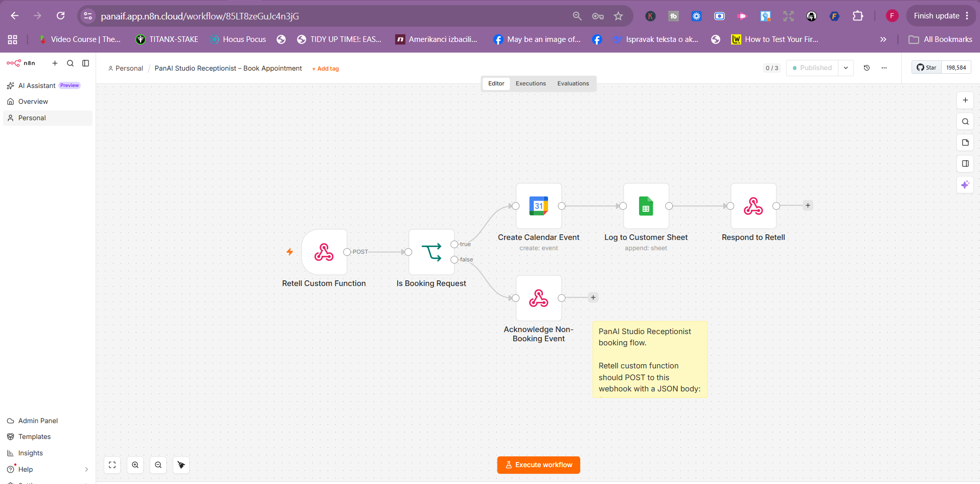Open TITANX-STAKE bookmark
This screenshot has height=484, width=980.
click(x=167, y=39)
